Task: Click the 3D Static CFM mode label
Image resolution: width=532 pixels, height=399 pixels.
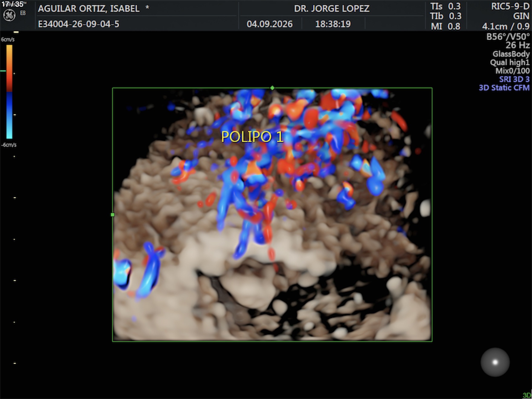Action: point(504,88)
